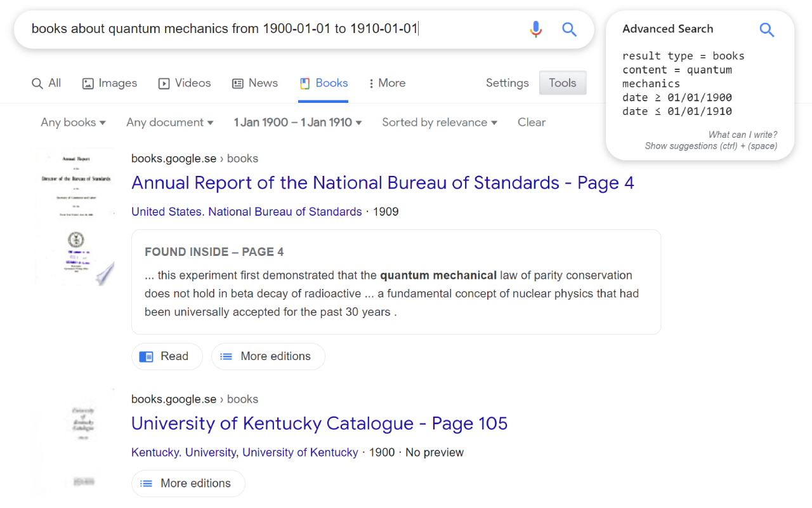
Task: Clear the search filters
Action: [532, 123]
